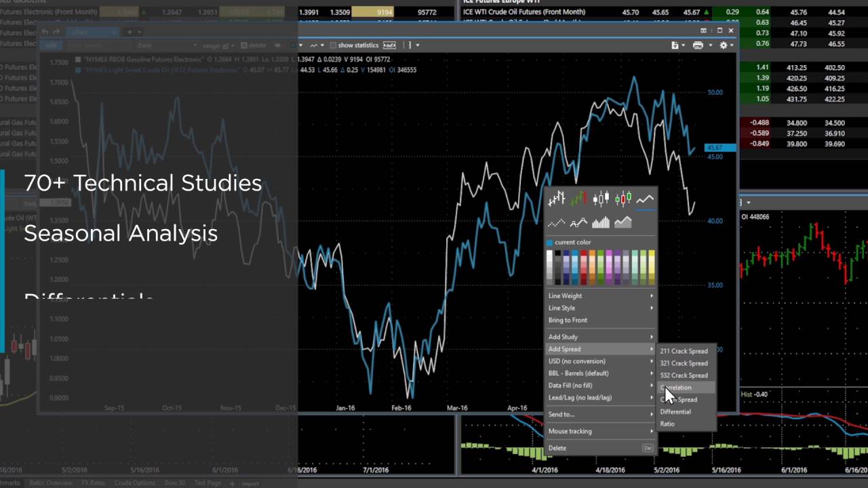Click the Crude Options bottom tab
The image size is (868, 488).
[x=135, y=483]
